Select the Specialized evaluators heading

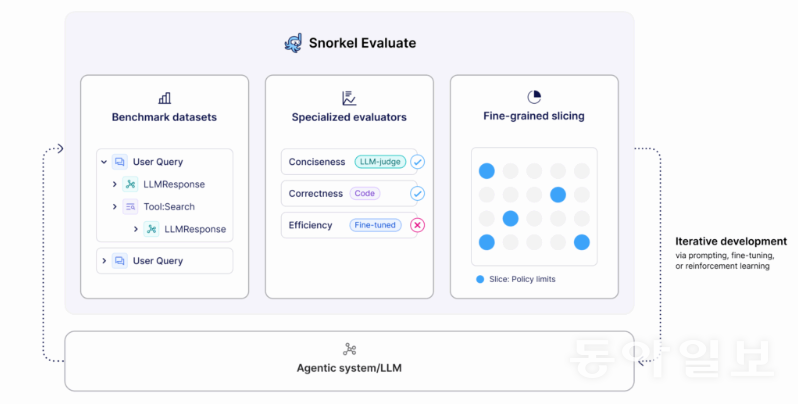point(349,117)
